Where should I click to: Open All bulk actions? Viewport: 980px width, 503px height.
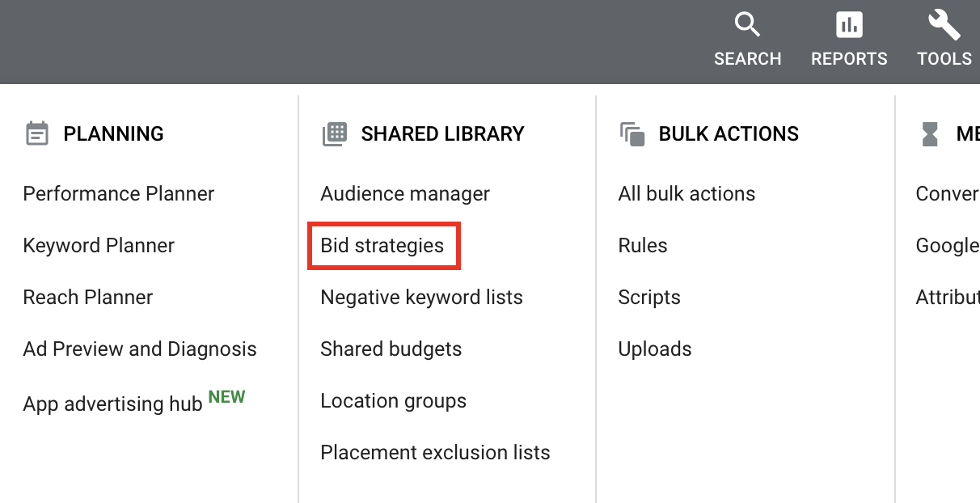click(x=686, y=194)
